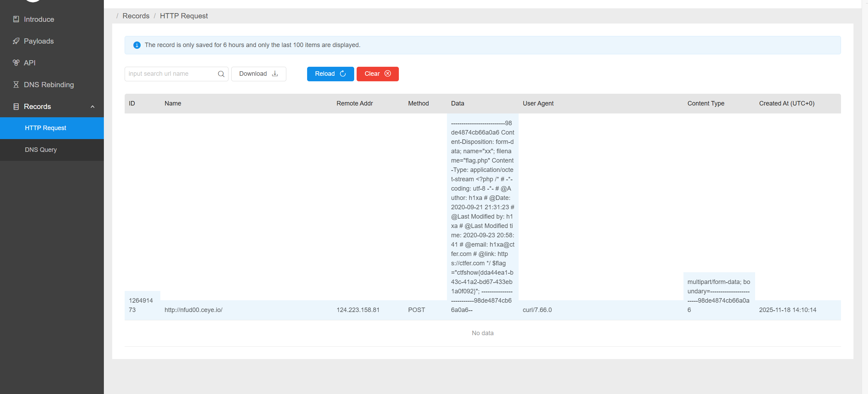868x394 pixels.
Task: Click the vertical scrollbar at right edge
Action: tap(865, 197)
